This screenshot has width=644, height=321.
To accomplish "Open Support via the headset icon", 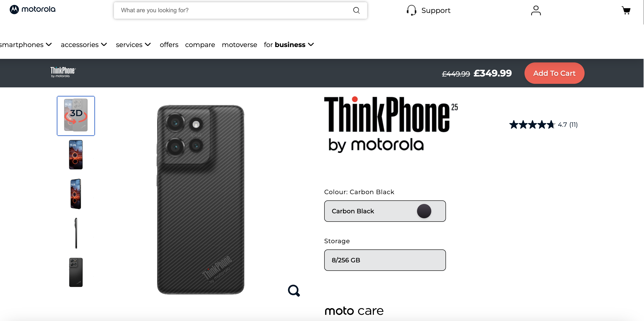I will 411,10.
